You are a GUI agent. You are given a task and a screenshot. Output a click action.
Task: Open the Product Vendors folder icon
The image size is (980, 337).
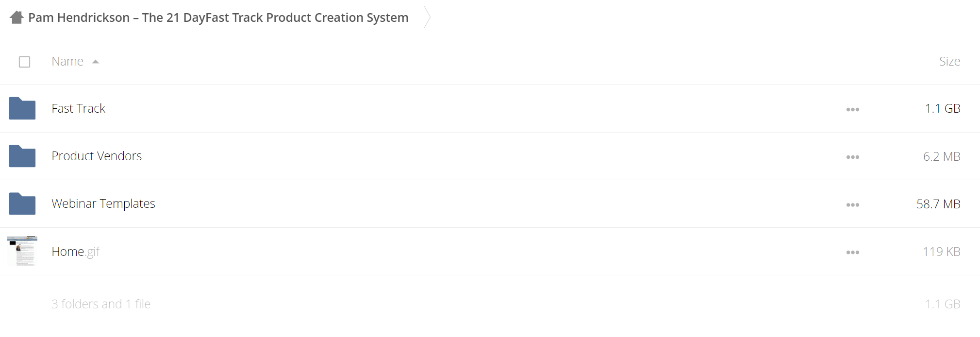pos(22,156)
